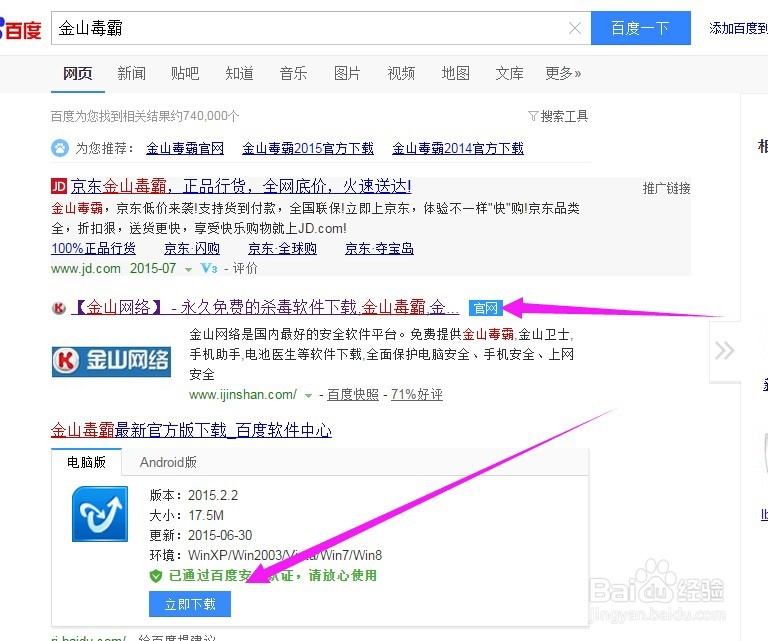
Task: Open the 百度快照 link
Action: click(353, 394)
